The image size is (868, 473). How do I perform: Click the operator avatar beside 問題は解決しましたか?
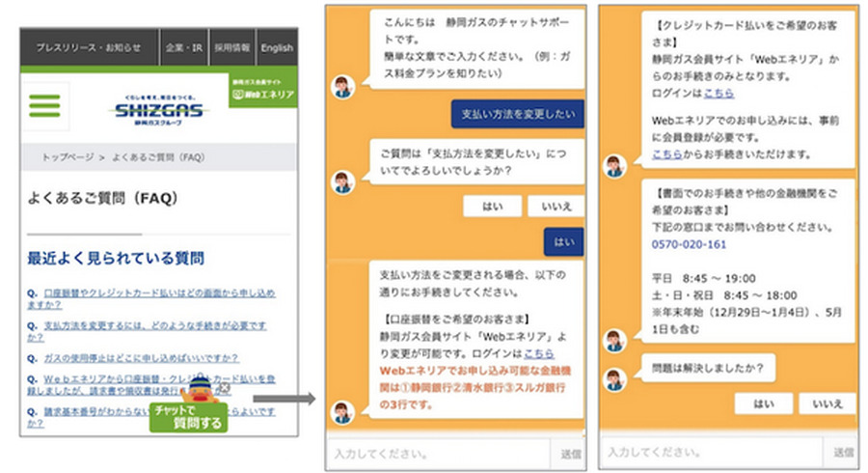point(614,378)
